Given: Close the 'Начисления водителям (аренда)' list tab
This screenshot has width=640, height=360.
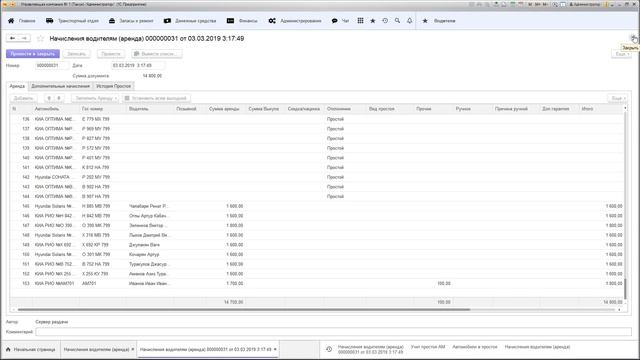Looking at the screenshot, I should point(133,349).
